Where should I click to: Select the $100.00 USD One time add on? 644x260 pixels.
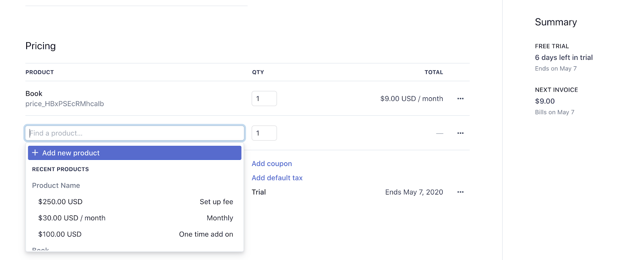click(x=136, y=234)
